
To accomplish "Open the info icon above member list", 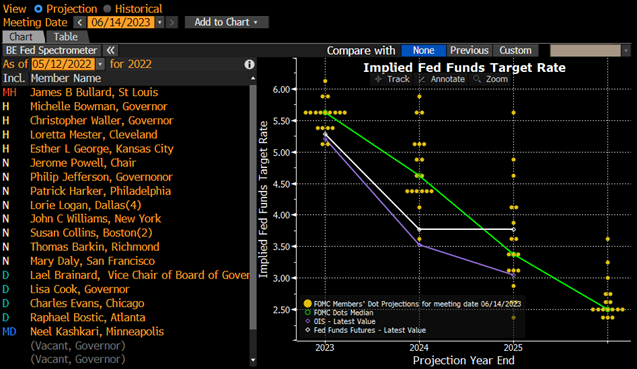I will 249,64.
